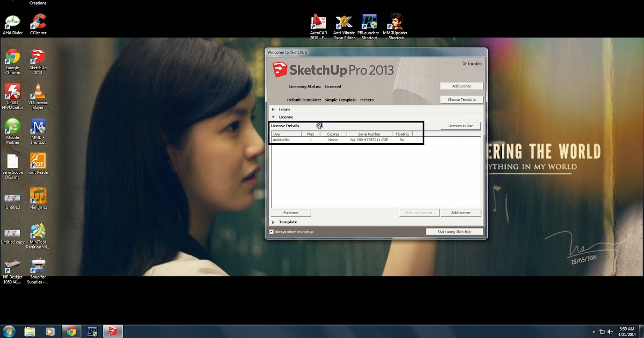Select the HP Deskjet 1050 J410 icon
Screen dimensions: 644x338
click(12, 271)
